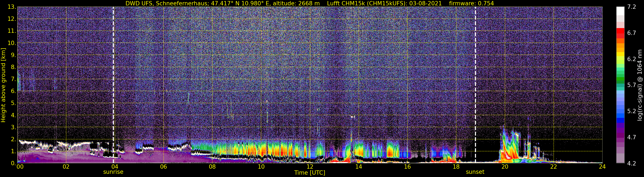Click the height axis tick label 4.
Image resolution: width=644 pixels, height=177 pixels.
[13, 115]
